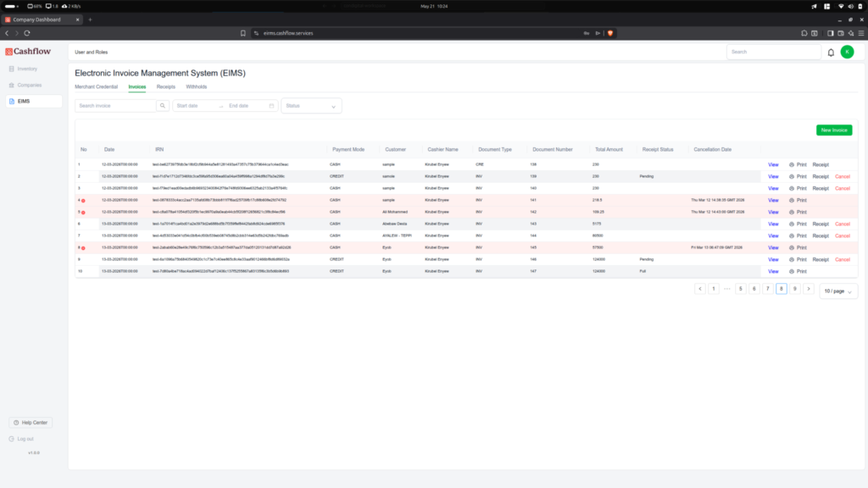Screen dimensions: 868x488
Task: Click the system Wi-Fi tray icon
Action: click(x=841, y=6)
